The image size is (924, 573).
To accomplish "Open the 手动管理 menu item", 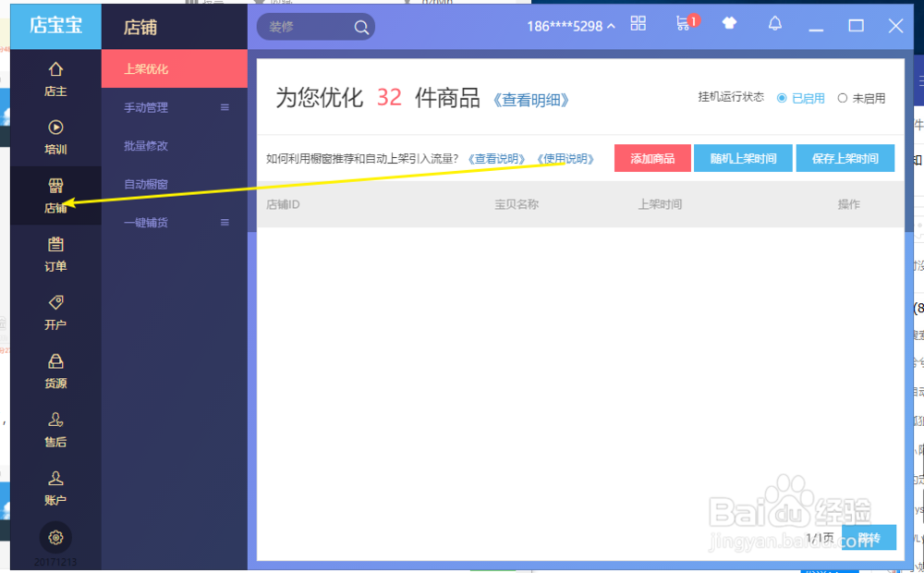I will click(x=175, y=107).
